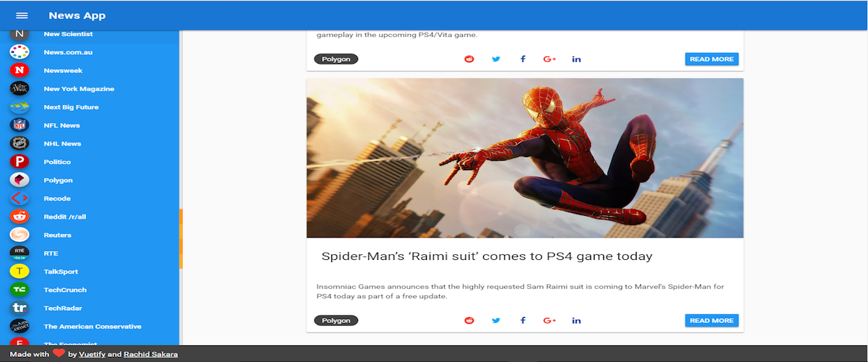Click the TalkSport yellow T icon

pos(20,271)
